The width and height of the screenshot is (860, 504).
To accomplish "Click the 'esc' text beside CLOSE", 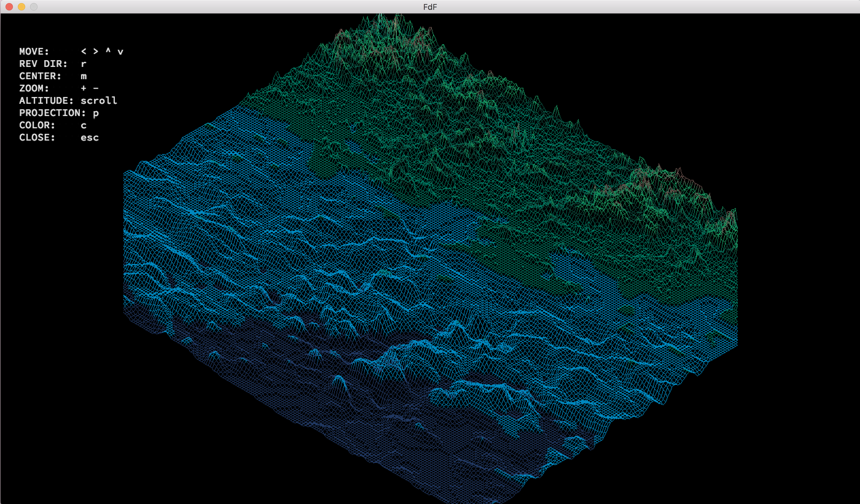I will pos(90,138).
